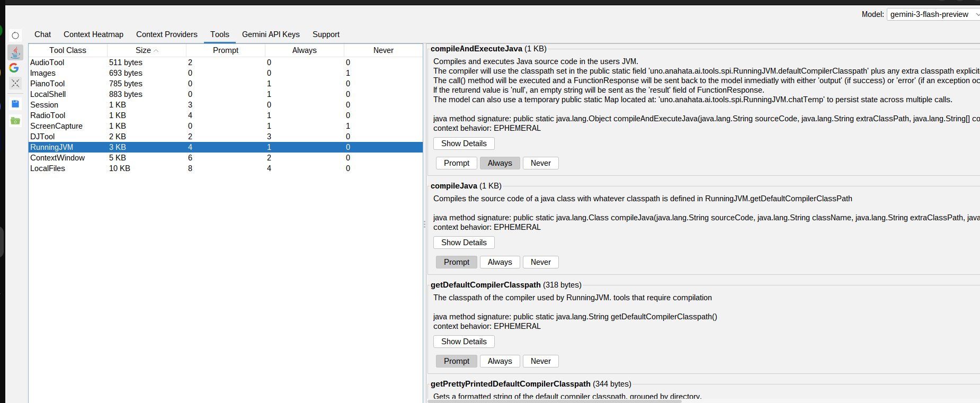Set compileAndExecuteJava permission to Never
The height and width of the screenshot is (403, 980).
point(540,163)
